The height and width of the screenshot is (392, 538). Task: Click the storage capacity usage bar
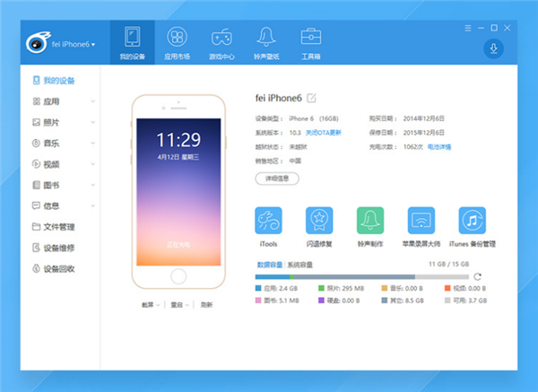[362, 276]
